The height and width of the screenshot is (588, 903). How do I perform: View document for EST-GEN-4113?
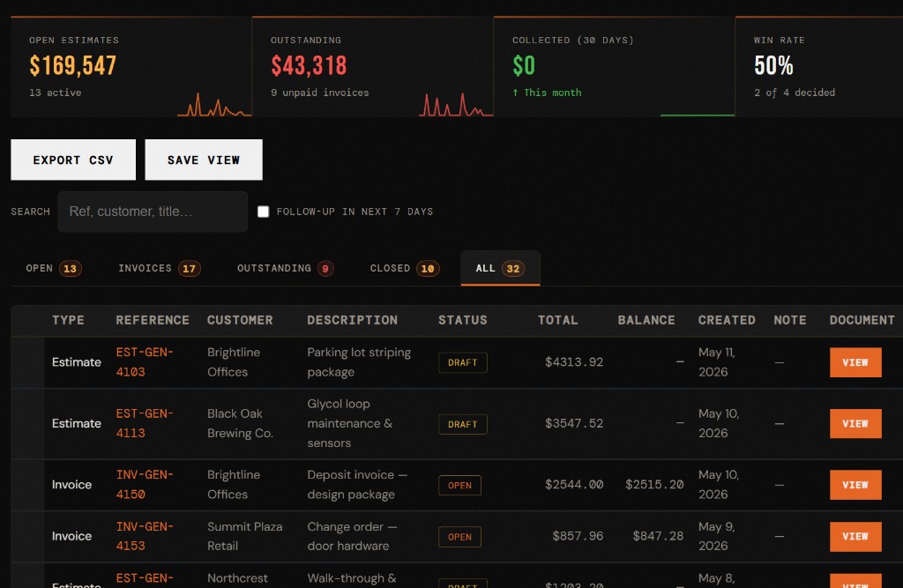pyautogui.click(x=855, y=424)
